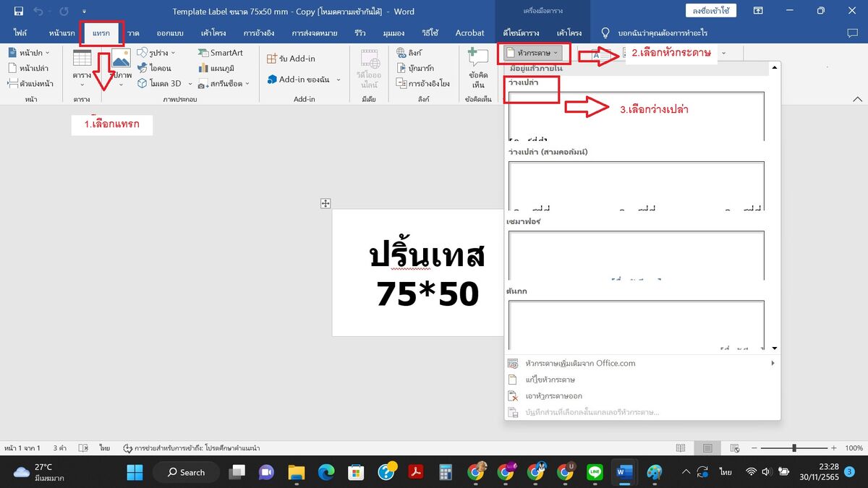Click the หน้าเปล่า (Blank Page) icon
This screenshot has height=488, width=868.
tap(28, 68)
